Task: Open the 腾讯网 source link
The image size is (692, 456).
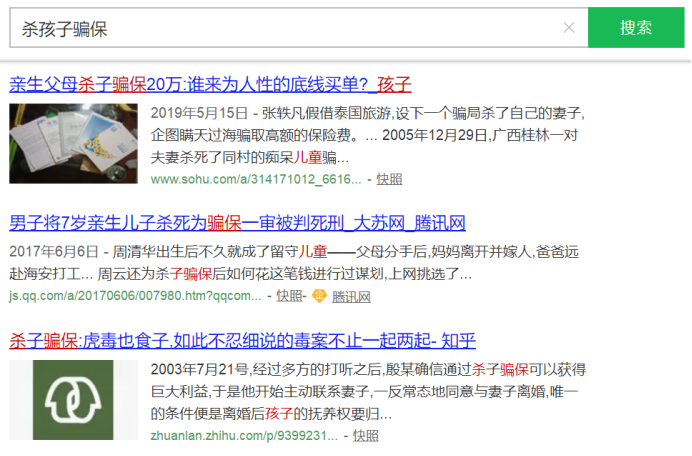Action: click(351, 297)
